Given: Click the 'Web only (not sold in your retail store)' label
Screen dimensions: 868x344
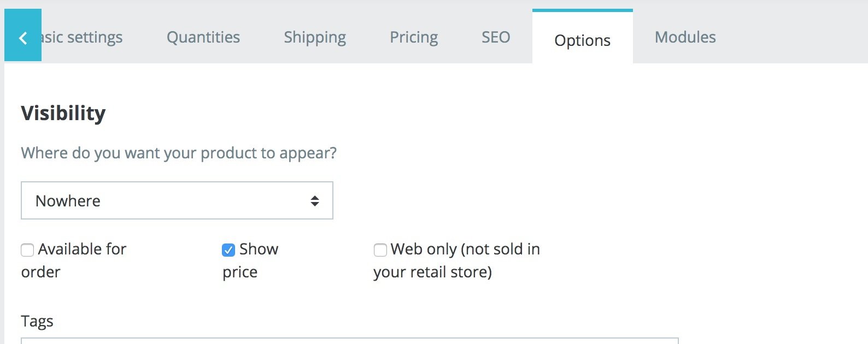Looking at the screenshot, I should tap(465, 250).
